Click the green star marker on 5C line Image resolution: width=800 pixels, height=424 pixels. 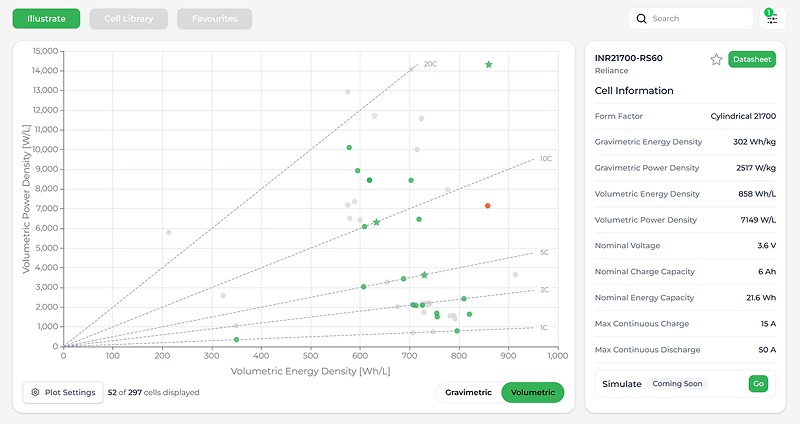(424, 275)
